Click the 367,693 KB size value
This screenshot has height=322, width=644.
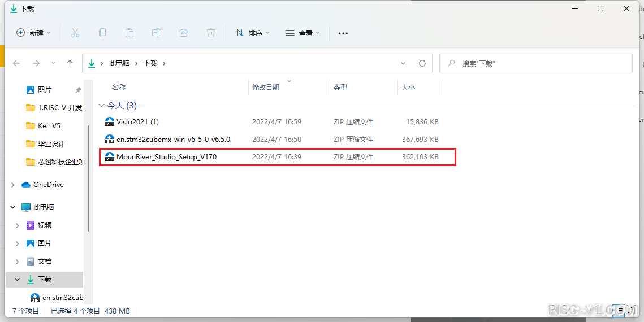420,140
